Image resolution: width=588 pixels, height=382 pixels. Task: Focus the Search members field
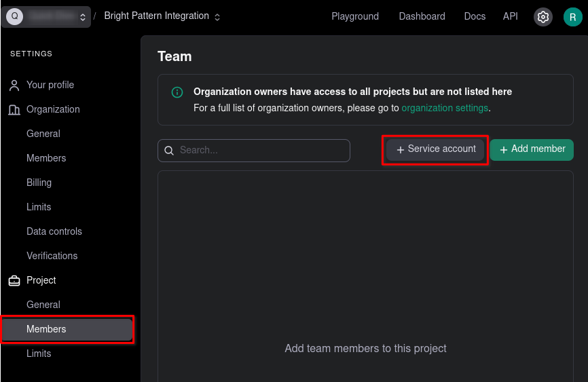click(x=254, y=151)
